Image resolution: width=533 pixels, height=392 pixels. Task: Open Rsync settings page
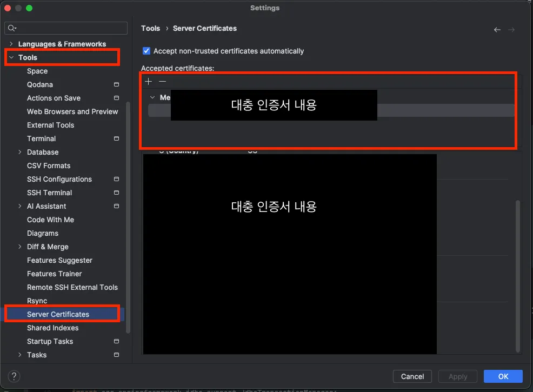tap(37, 301)
